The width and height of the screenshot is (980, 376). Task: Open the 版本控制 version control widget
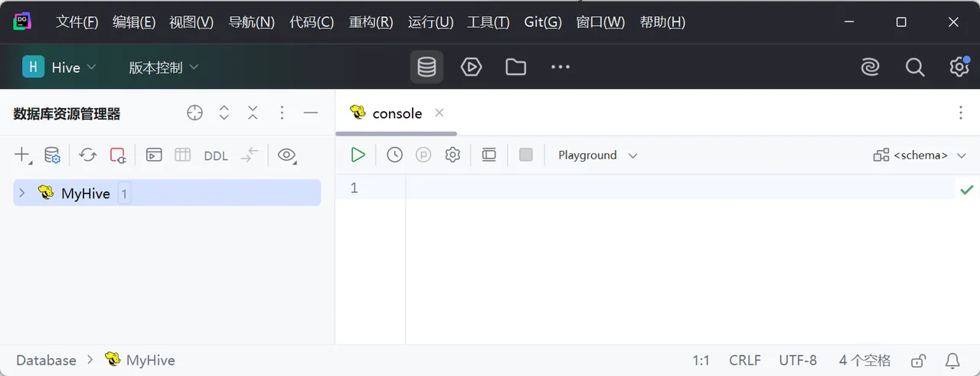[x=164, y=67]
